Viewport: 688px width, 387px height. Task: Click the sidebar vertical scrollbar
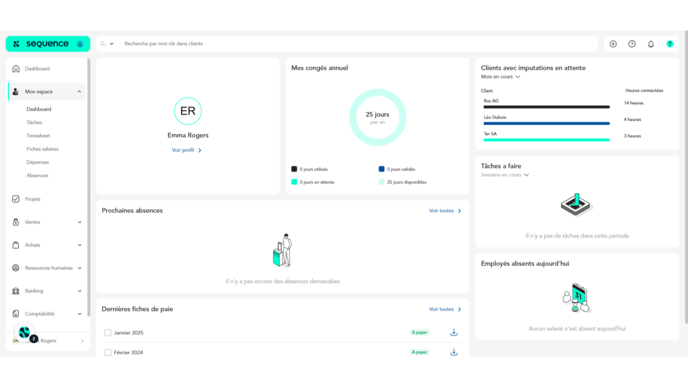(89, 186)
